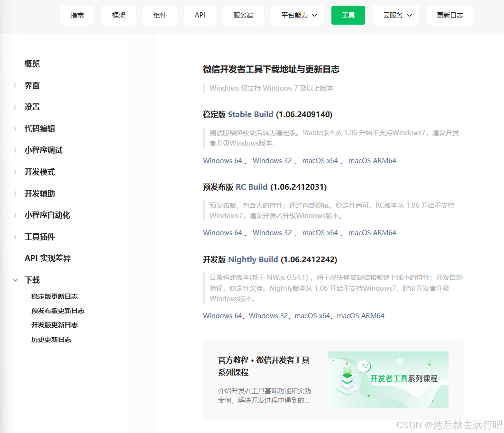The width and height of the screenshot is (504, 433).
Task: Select 下载 sidebar item
Action: click(32, 280)
